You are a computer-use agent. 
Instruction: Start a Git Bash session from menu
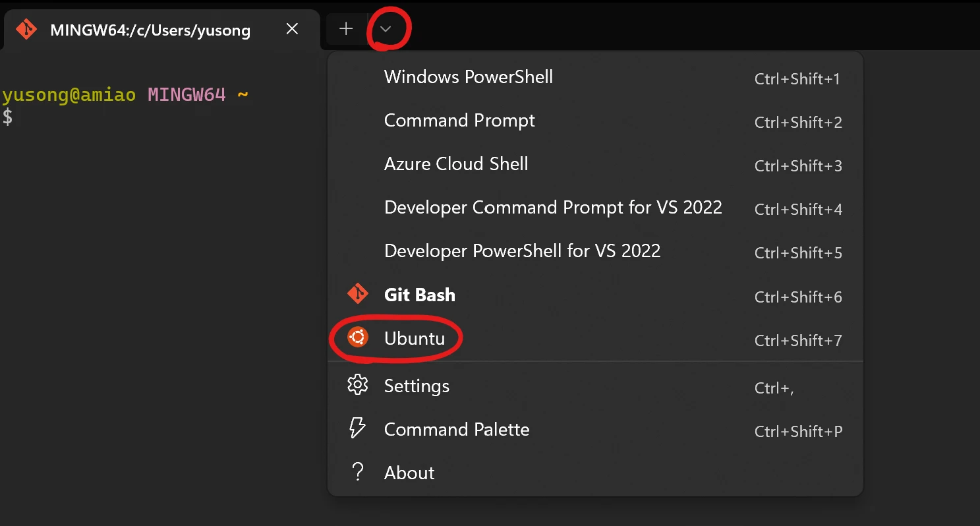point(420,295)
